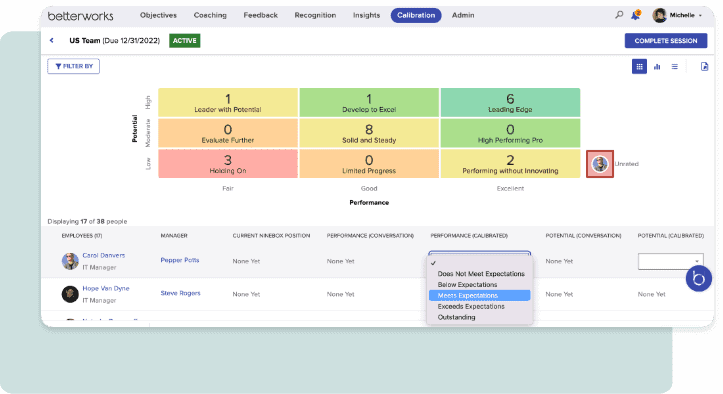Viewport: 723px width, 394px height.
Task: Choose Does Not Meet Expectations
Action: click(x=481, y=274)
